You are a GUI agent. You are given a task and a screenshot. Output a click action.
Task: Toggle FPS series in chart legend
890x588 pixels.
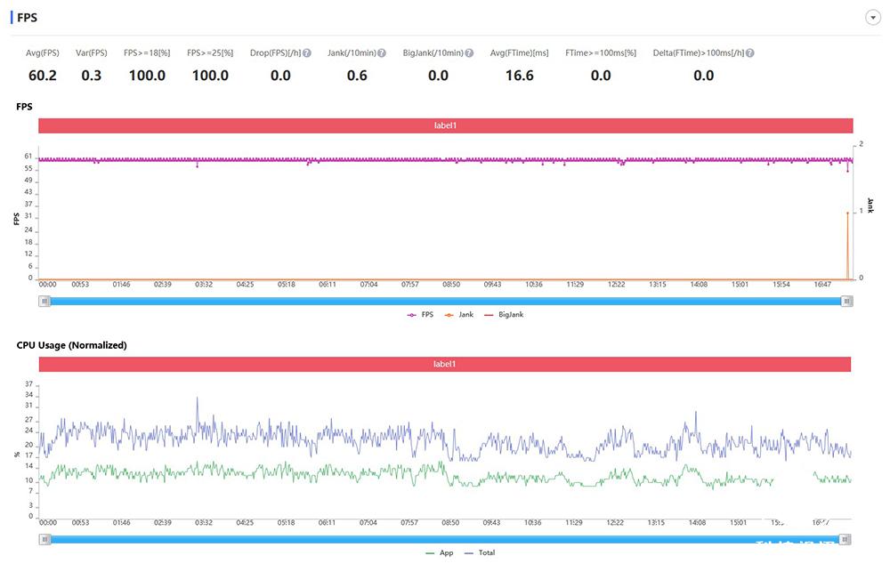point(420,314)
